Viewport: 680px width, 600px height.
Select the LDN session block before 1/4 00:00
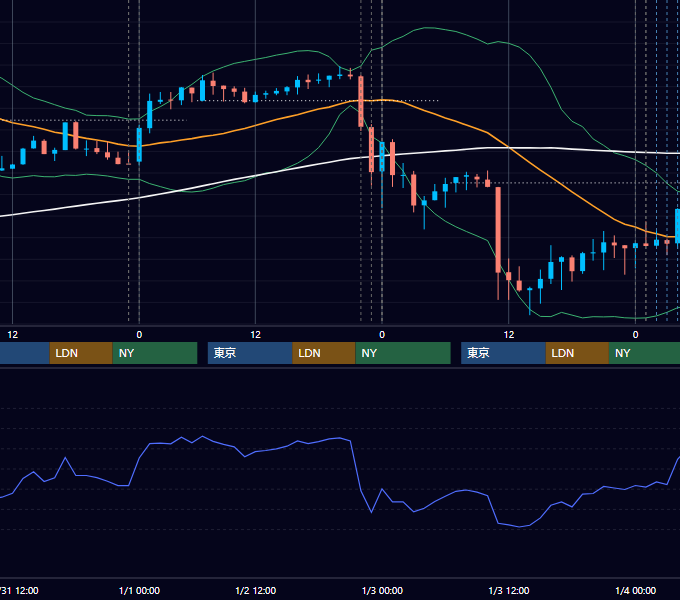577,353
